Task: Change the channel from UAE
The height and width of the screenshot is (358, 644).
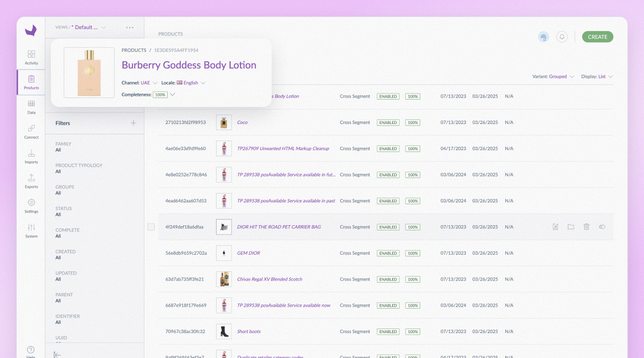Action: point(140,82)
